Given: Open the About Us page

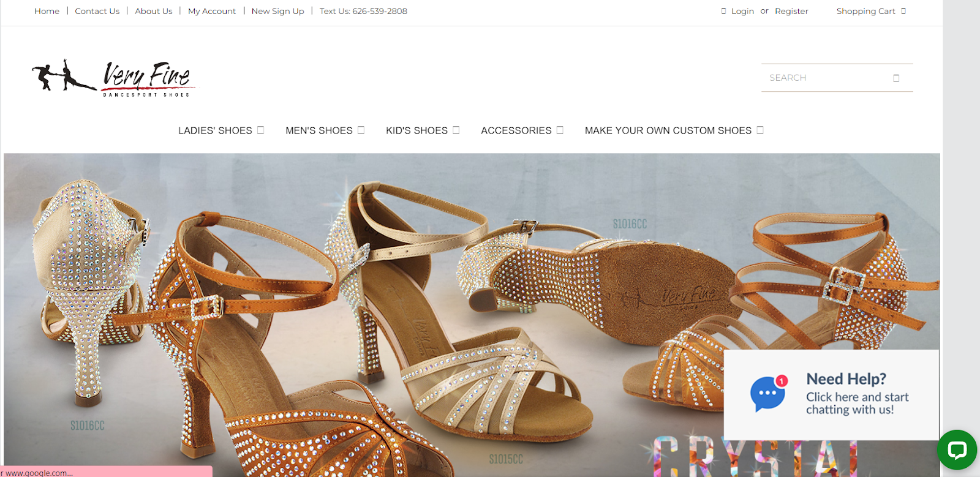Looking at the screenshot, I should tap(154, 11).
